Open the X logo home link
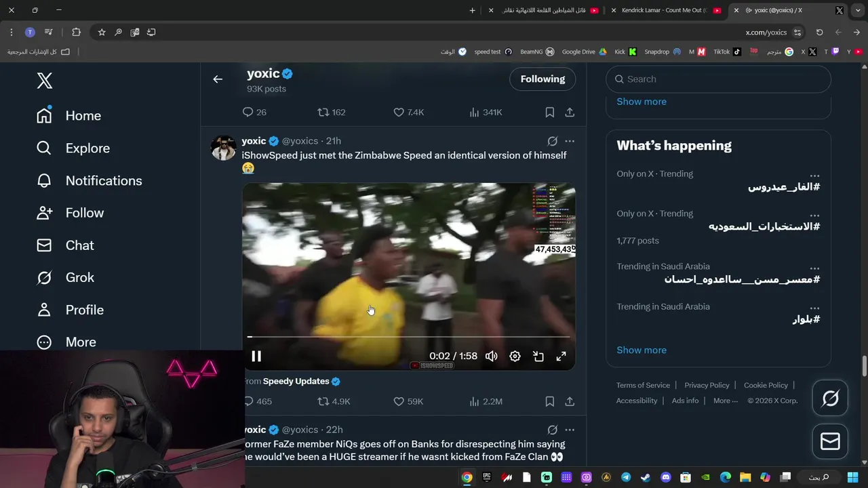868x488 pixels. pos(44,81)
